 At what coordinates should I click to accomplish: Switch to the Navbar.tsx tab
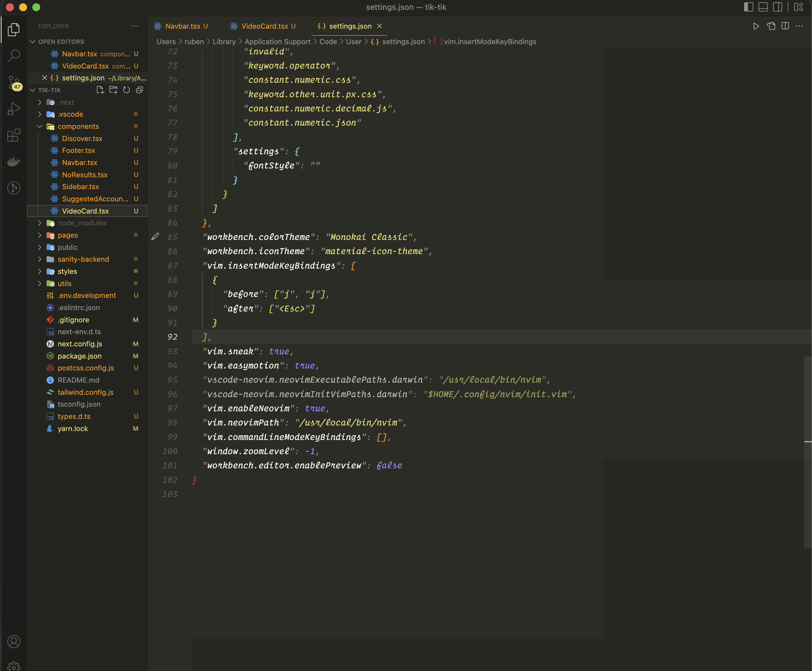point(183,26)
